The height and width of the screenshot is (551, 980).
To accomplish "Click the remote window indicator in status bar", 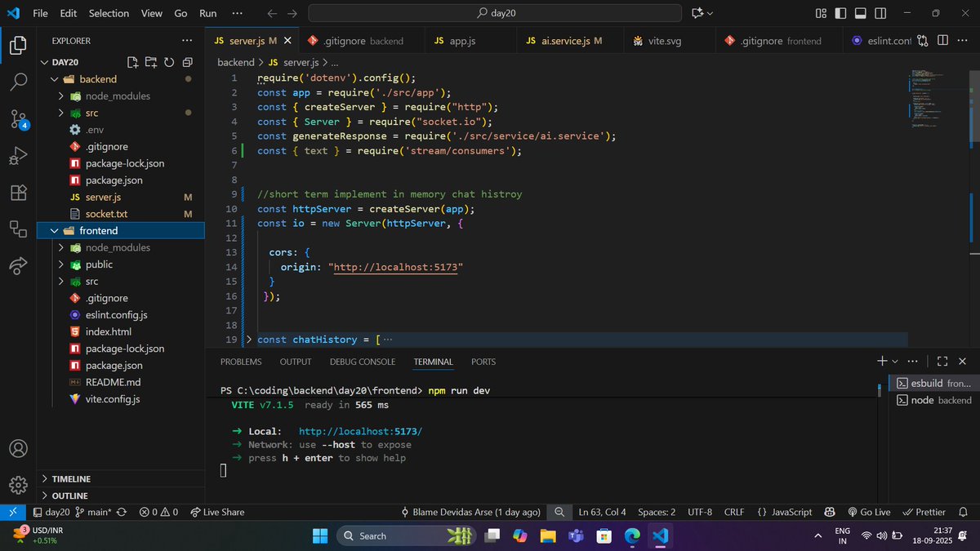I will click(12, 512).
